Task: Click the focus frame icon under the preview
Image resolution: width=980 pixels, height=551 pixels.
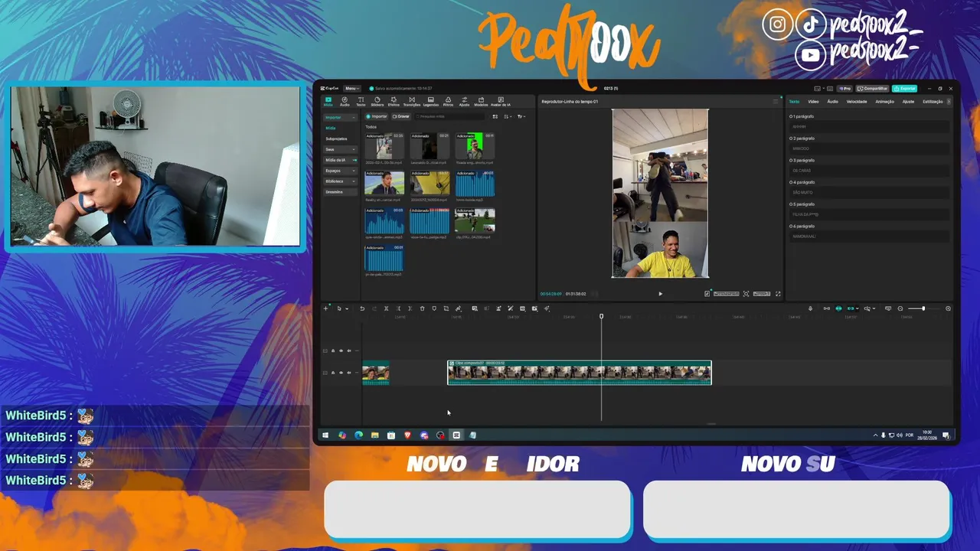Action: (x=746, y=294)
